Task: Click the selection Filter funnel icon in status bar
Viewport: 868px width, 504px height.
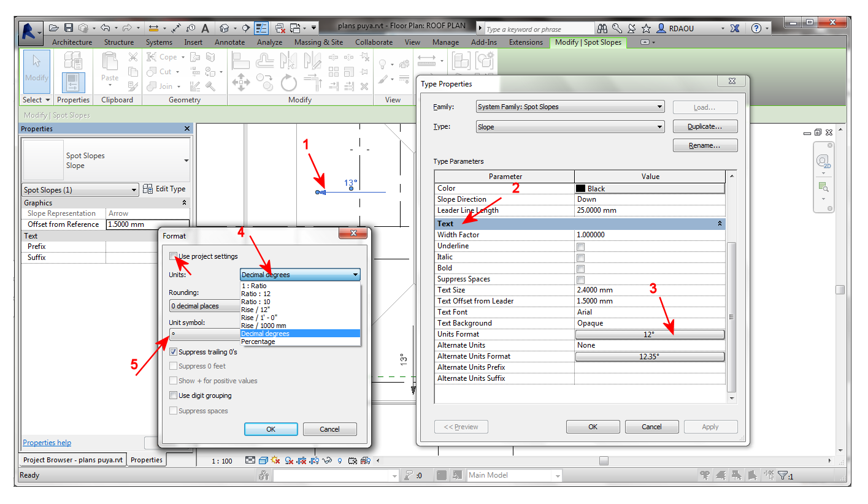Action: tap(783, 475)
